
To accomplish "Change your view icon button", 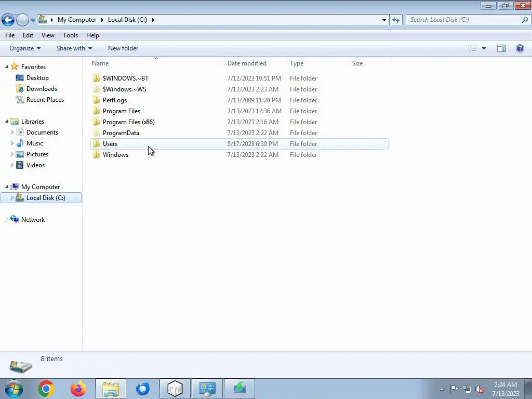I will click(x=472, y=48).
